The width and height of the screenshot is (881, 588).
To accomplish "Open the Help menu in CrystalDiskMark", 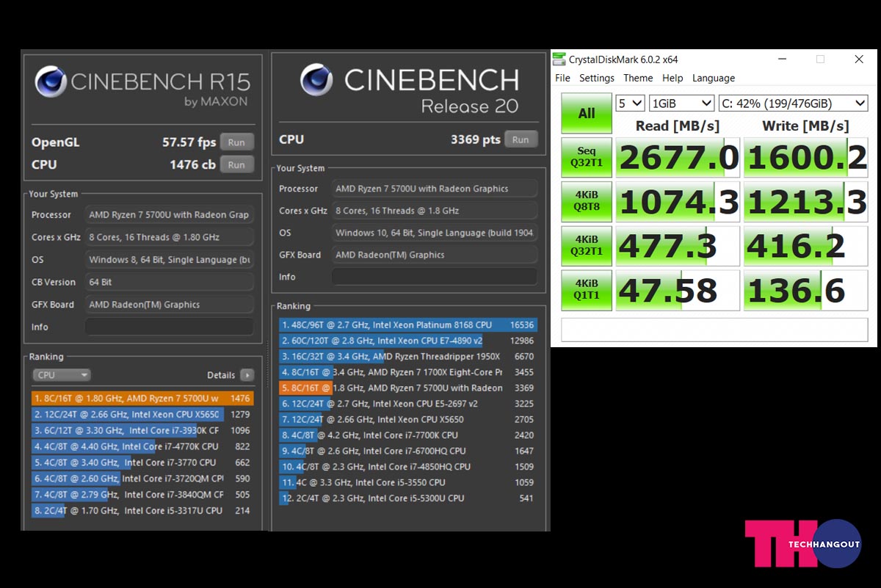I will coord(672,78).
